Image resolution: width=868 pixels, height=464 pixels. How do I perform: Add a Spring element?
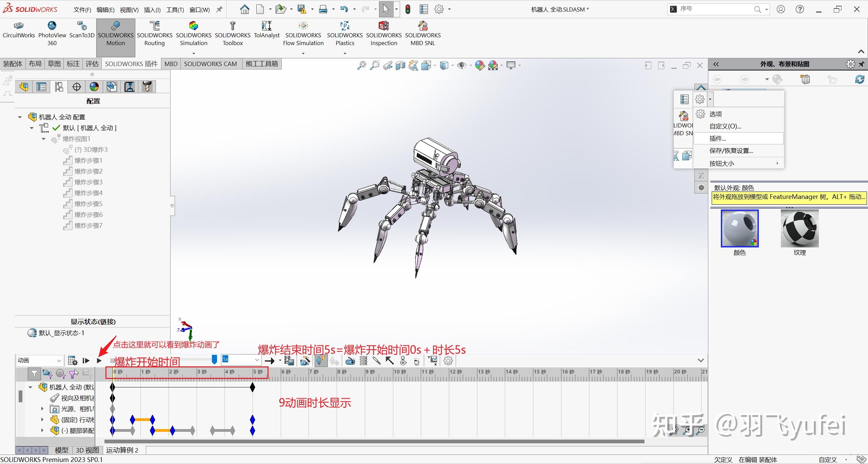(363, 361)
